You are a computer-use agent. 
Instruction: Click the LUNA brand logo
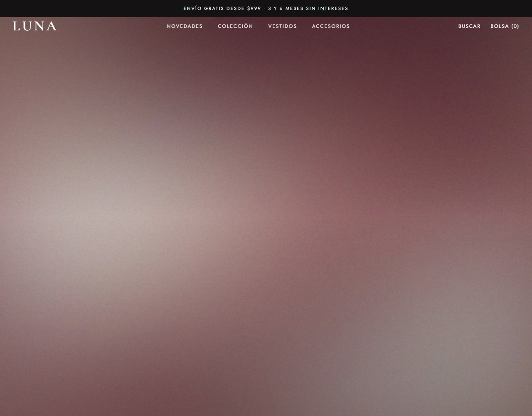tap(34, 26)
